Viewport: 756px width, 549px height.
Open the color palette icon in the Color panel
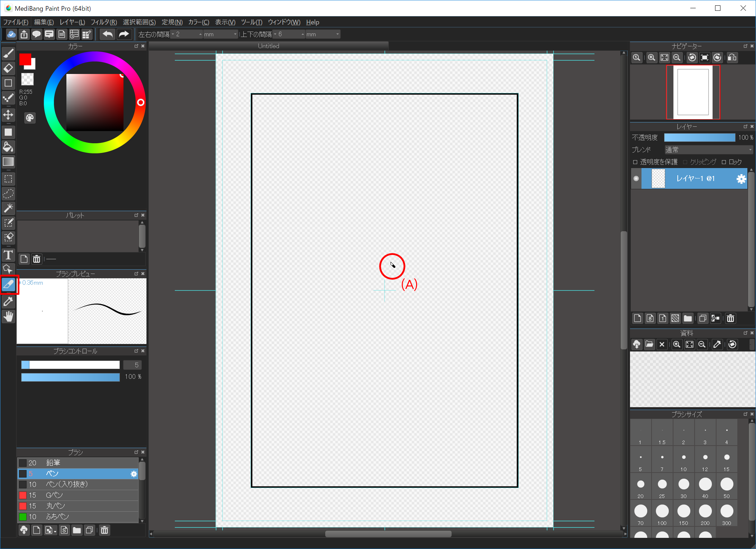click(x=30, y=118)
